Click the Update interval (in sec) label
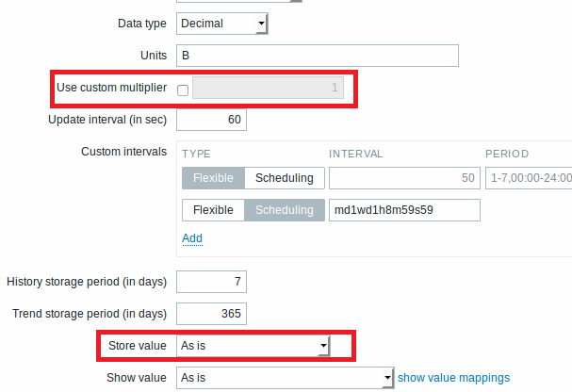This screenshot has width=572, height=392. tap(107, 121)
